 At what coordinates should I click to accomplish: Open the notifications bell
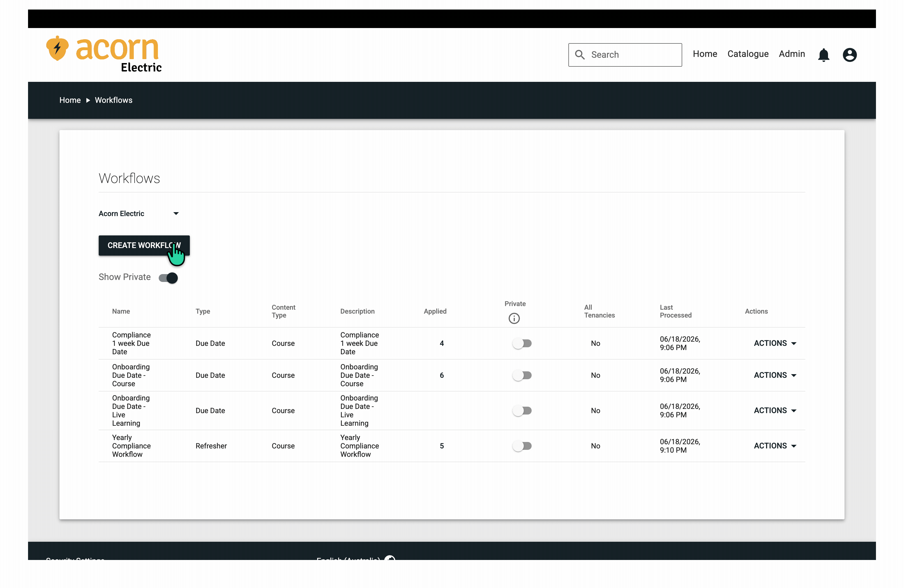coord(823,55)
